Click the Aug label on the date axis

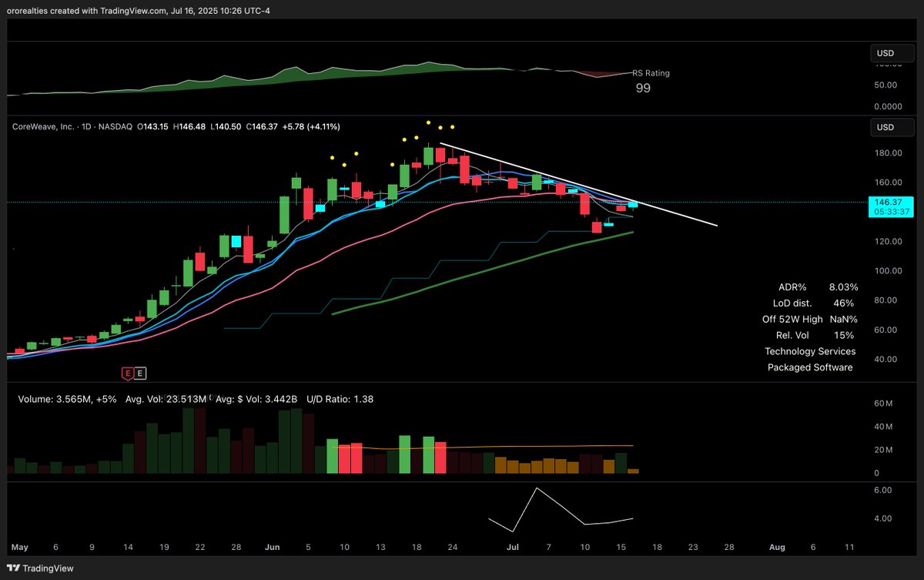tap(777, 547)
